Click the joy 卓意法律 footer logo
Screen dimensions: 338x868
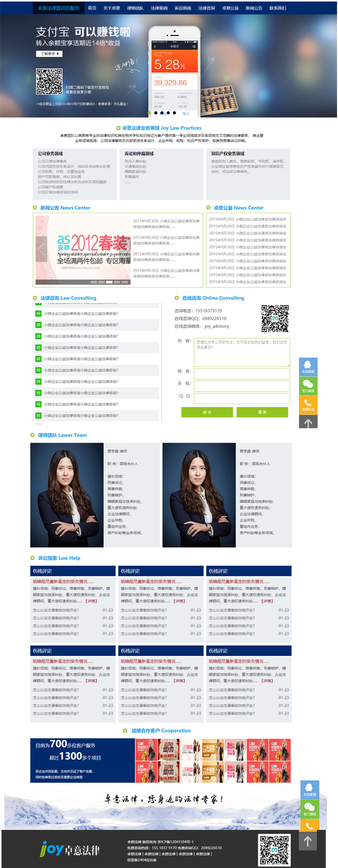(70, 849)
